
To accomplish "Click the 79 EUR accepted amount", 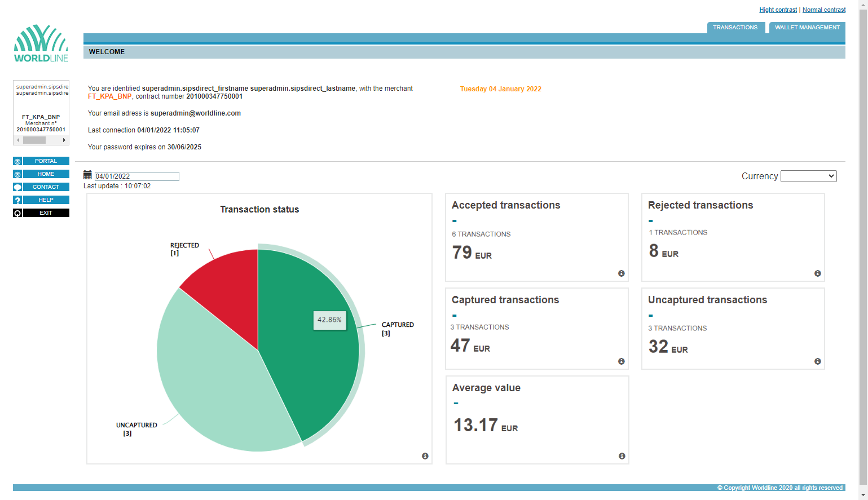I will tap(472, 253).
